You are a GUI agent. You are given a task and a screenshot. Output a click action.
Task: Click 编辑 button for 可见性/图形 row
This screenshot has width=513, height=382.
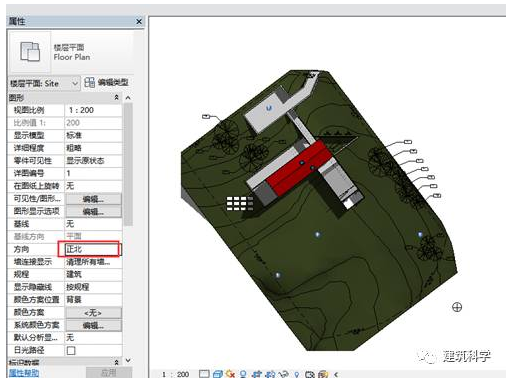point(93,199)
